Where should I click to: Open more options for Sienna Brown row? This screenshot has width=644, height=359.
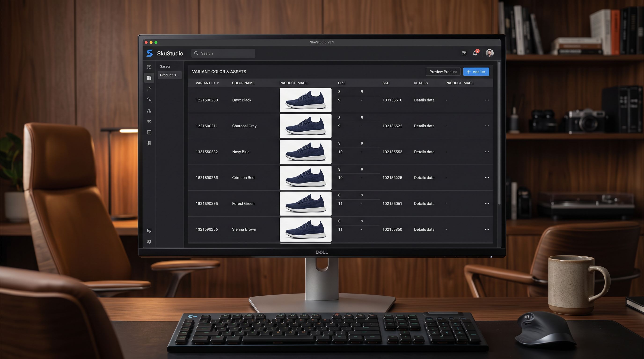[x=487, y=230]
